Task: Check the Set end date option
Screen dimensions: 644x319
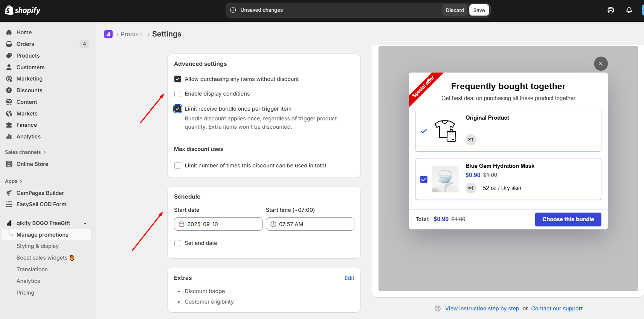Action: pos(178,243)
